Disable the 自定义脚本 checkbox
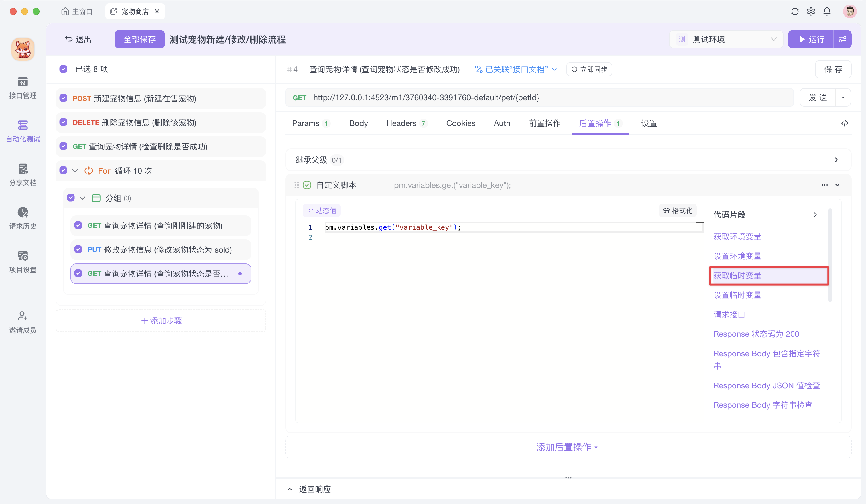This screenshot has width=866, height=504. (307, 185)
